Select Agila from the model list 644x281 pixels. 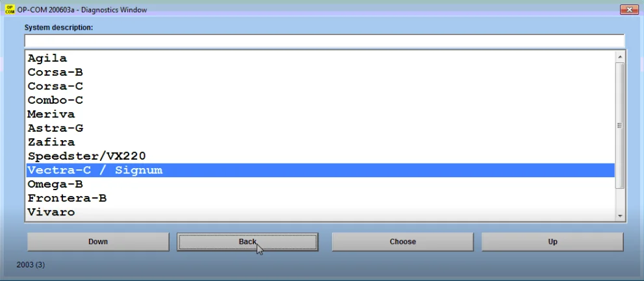point(320,58)
